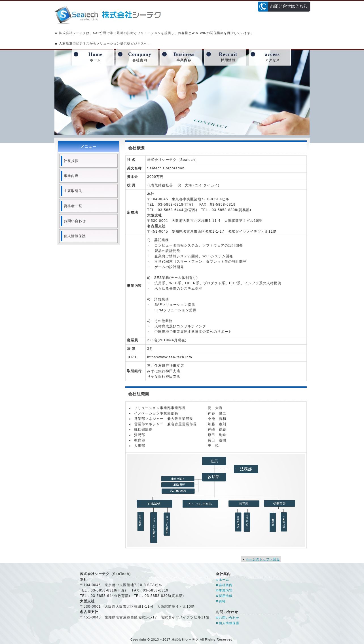Select 資格者一覧 in the side menu
The image size is (364, 644).
point(88,206)
